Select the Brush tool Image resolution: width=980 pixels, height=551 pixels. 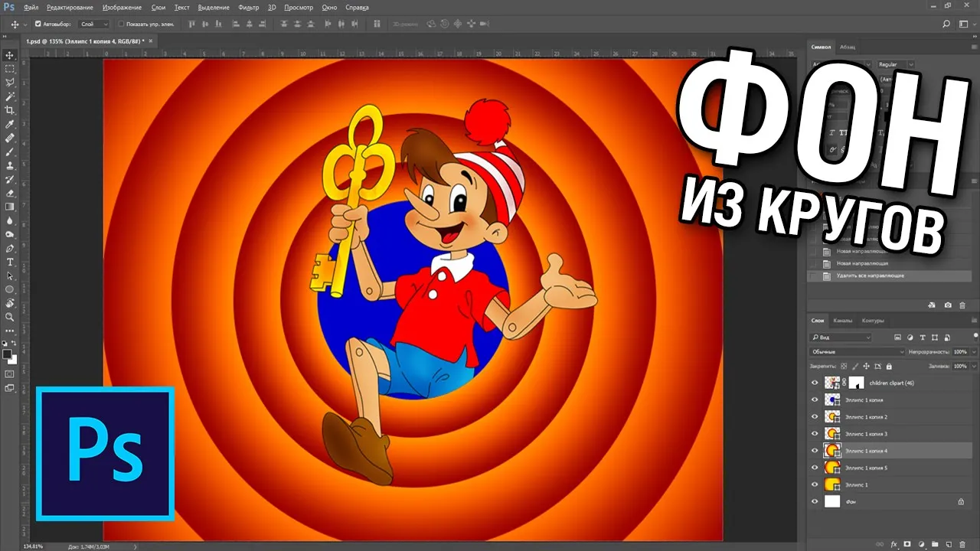pos(10,152)
